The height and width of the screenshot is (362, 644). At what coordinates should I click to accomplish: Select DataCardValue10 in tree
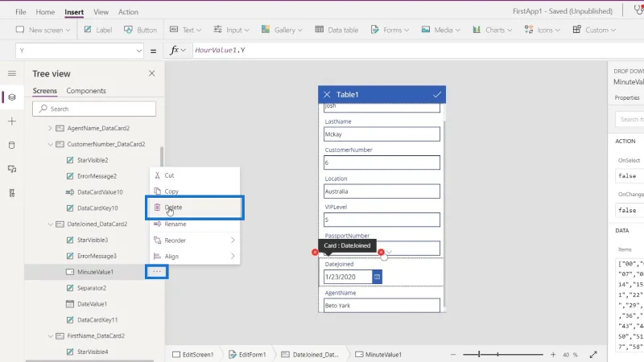coord(100,192)
